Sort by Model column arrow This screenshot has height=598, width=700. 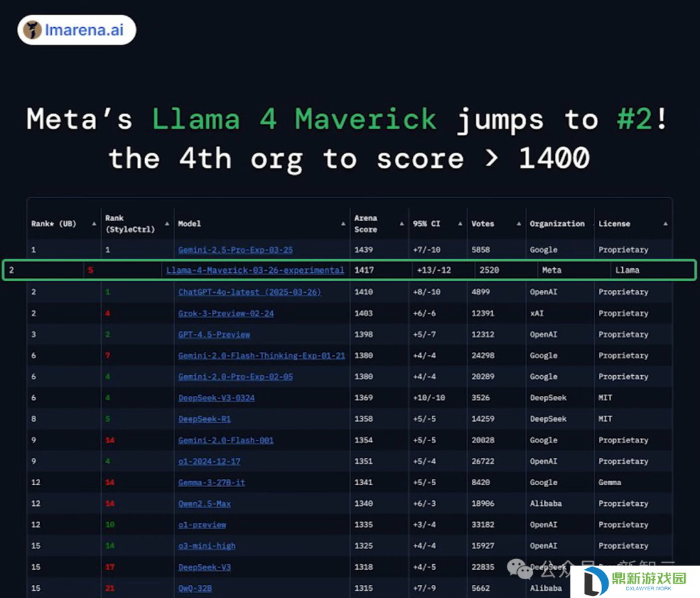tap(344, 224)
